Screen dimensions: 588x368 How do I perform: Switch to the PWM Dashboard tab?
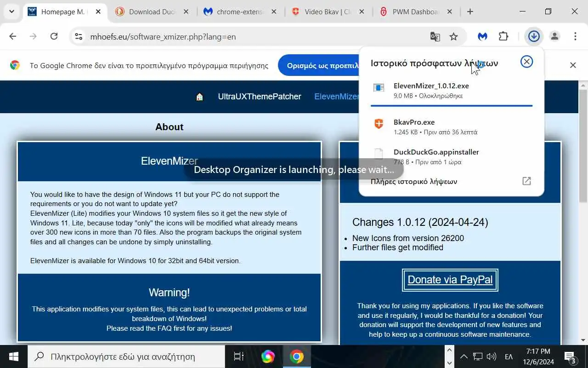tap(416, 12)
